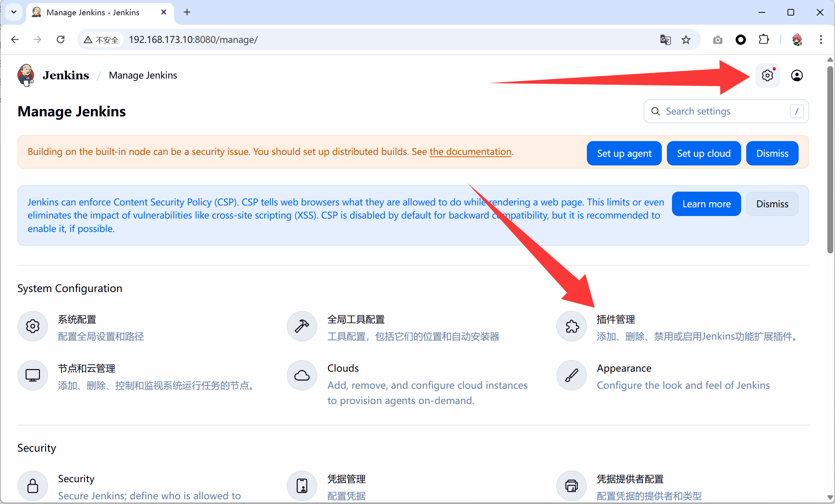Screen dimensions: 835x504
Task: Open 插件管理 puzzle piece icon
Action: pos(572,326)
